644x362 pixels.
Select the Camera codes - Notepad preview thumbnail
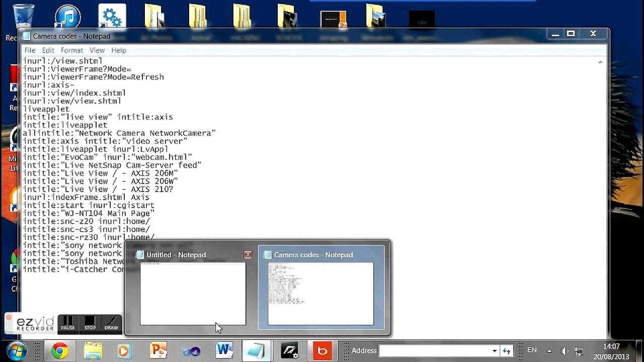[x=321, y=293]
